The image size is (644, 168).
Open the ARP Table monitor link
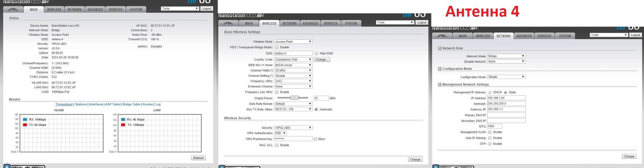[112, 104]
